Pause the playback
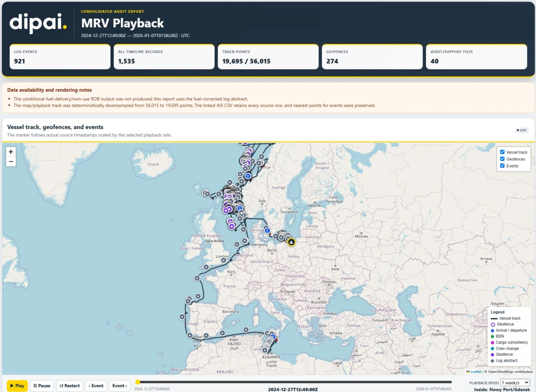This screenshot has height=392, width=536. [x=42, y=386]
